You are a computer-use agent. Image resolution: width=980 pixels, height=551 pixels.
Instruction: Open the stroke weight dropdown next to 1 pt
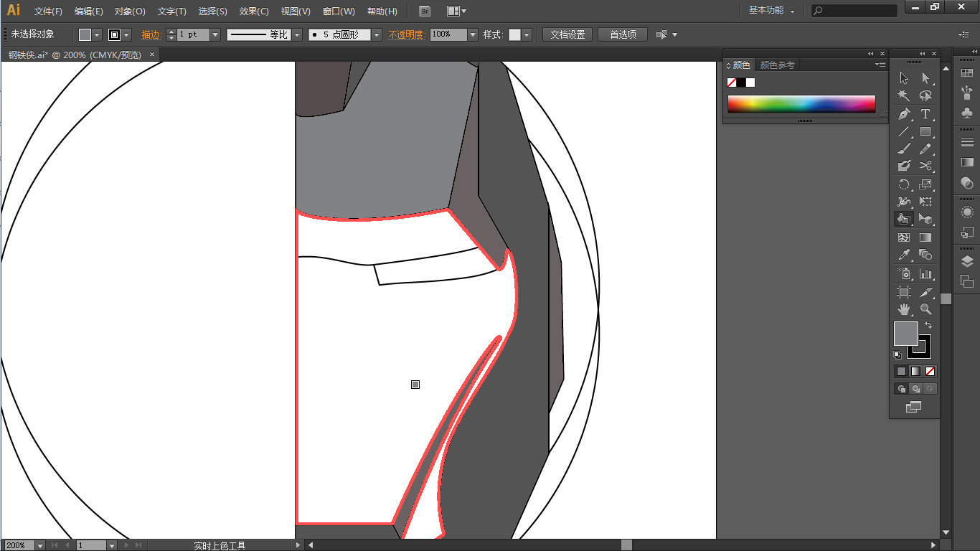(215, 34)
